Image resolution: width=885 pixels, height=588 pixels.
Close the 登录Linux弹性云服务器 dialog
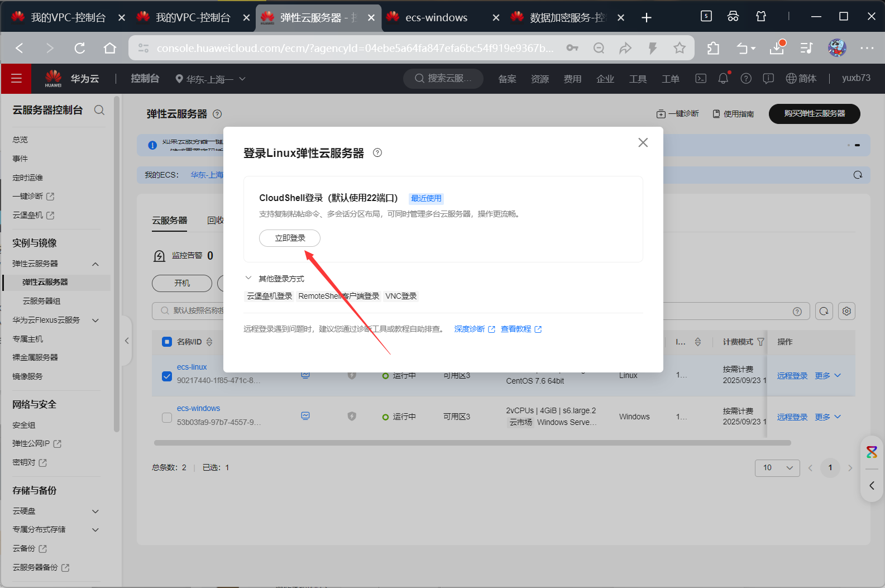643,142
